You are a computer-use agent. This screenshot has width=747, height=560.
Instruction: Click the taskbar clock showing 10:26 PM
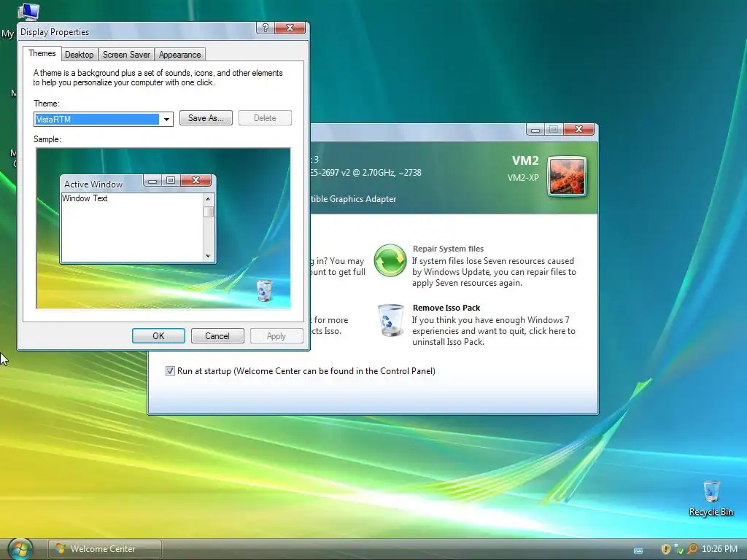coord(719,549)
